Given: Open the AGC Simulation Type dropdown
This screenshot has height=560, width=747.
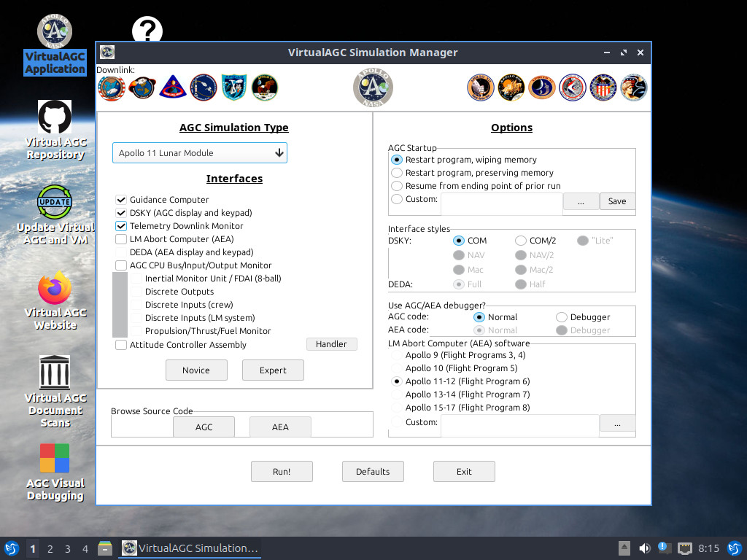Looking at the screenshot, I should point(200,153).
